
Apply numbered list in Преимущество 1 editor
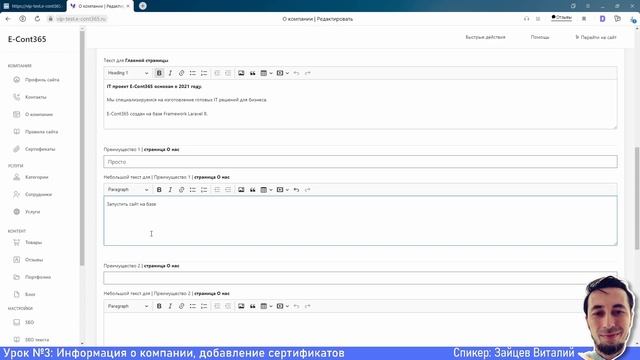click(204, 190)
